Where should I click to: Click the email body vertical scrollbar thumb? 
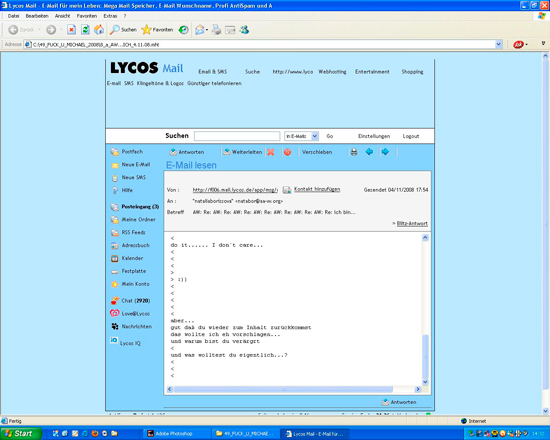point(425,356)
